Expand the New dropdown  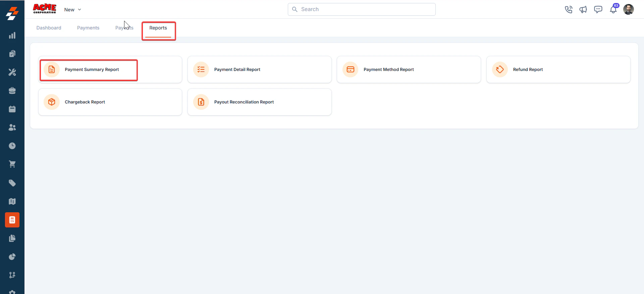pos(73,10)
